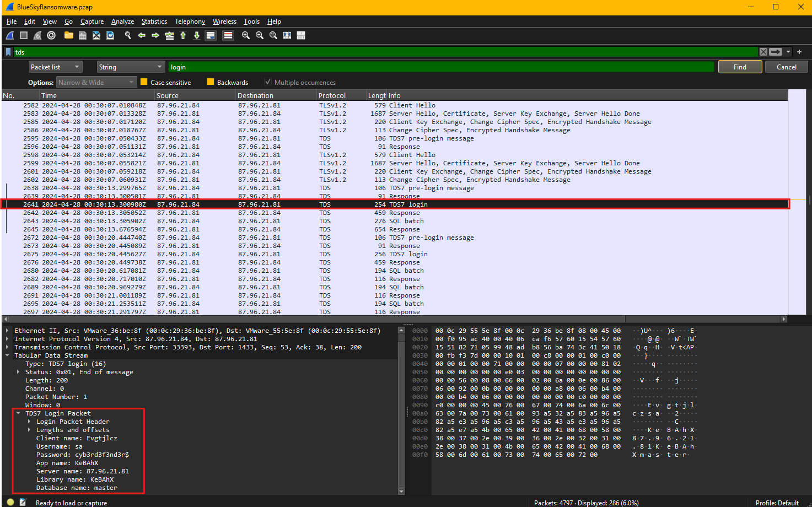Open a capture file via folder icon
This screenshot has height=507, width=812.
[69, 35]
